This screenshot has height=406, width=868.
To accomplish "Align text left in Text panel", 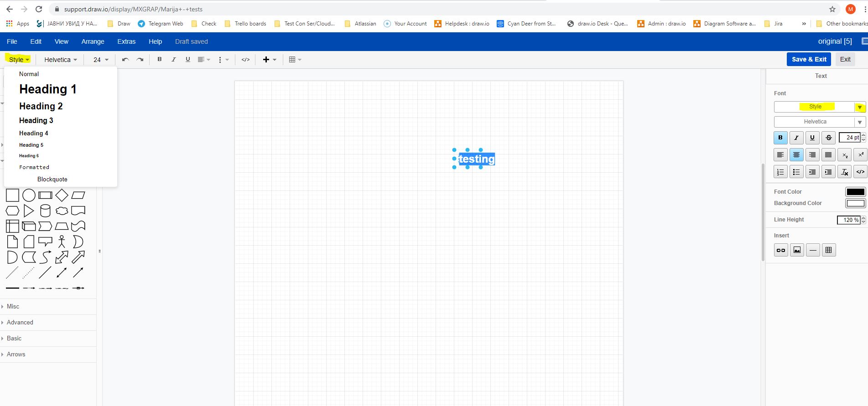I will (x=780, y=155).
